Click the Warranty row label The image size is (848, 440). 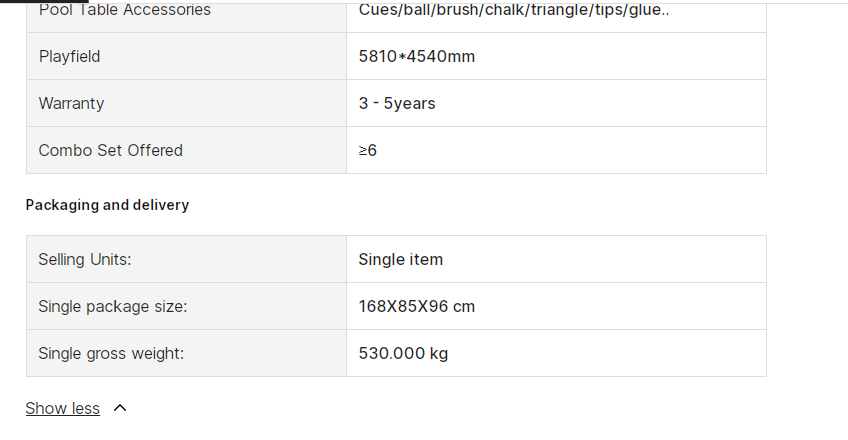[71, 103]
